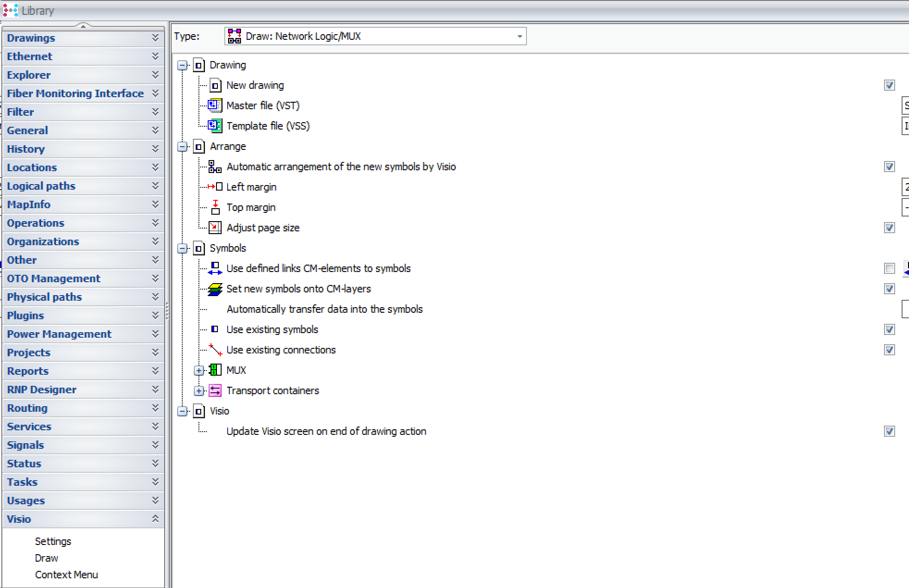Click the Template file value field

click(905, 126)
